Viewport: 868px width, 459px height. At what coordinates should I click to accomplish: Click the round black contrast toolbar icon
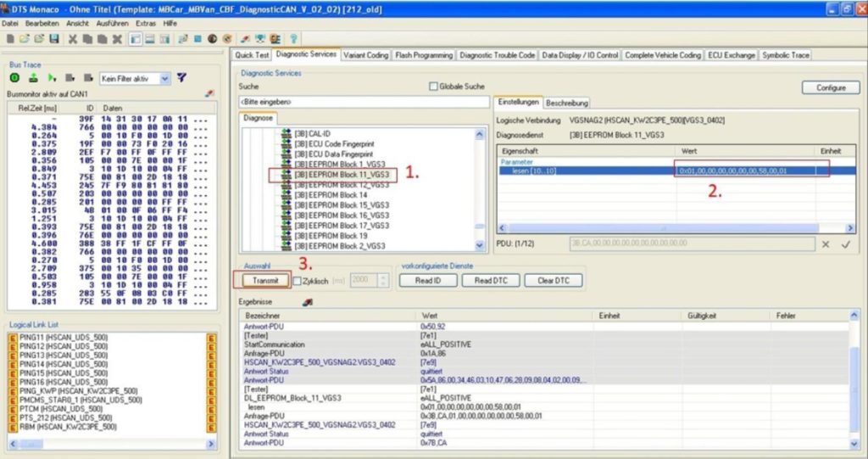213,39
